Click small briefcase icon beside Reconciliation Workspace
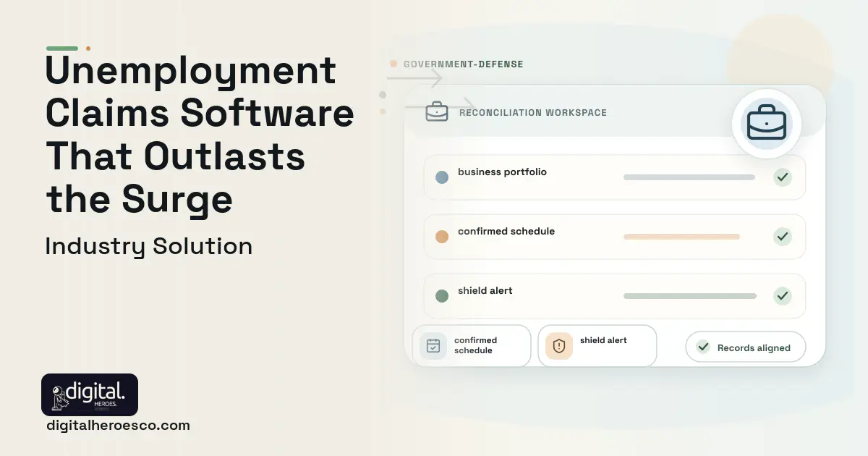 click(x=437, y=112)
